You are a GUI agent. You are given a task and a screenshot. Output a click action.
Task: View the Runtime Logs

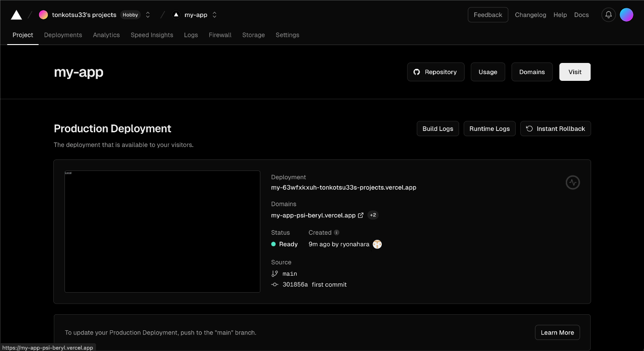489,129
